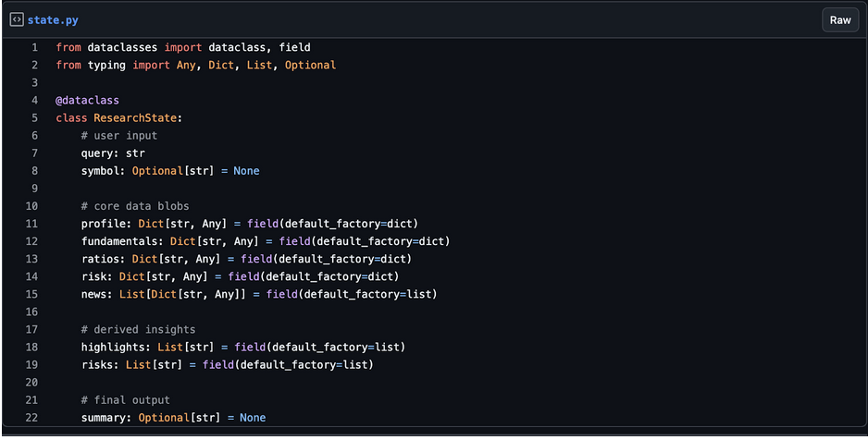The image size is (868, 440).
Task: Click the @dataclass decorator text
Action: [87, 100]
